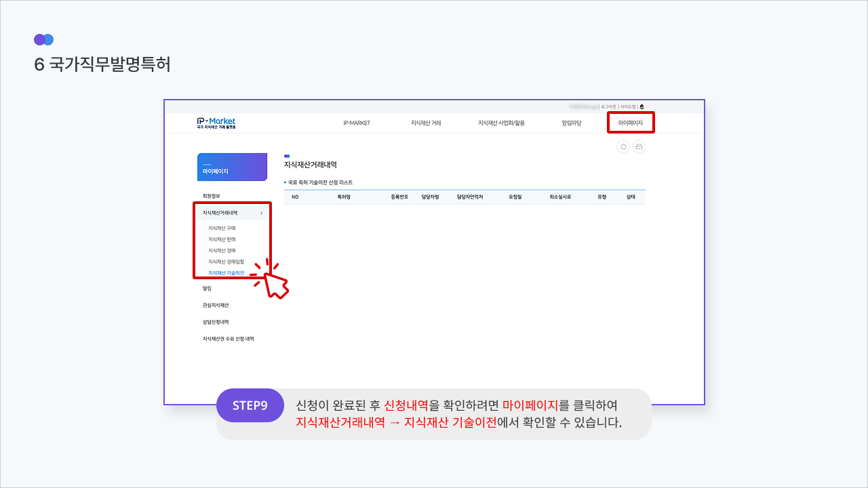Open 지식재산 구매 submenu item
Viewport: 868px width, 488px height.
pyautogui.click(x=222, y=228)
